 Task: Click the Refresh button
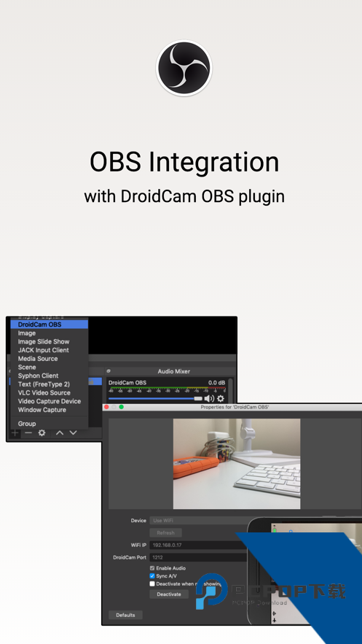click(x=165, y=532)
